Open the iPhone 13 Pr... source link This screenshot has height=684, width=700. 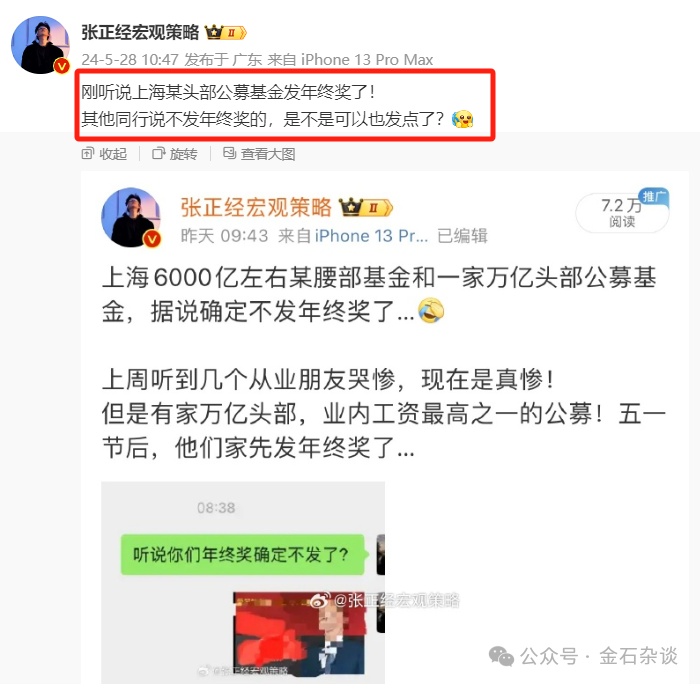(x=371, y=236)
